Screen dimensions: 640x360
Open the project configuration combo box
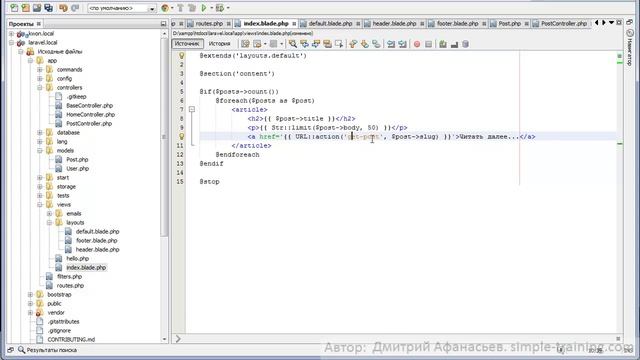tap(122, 8)
